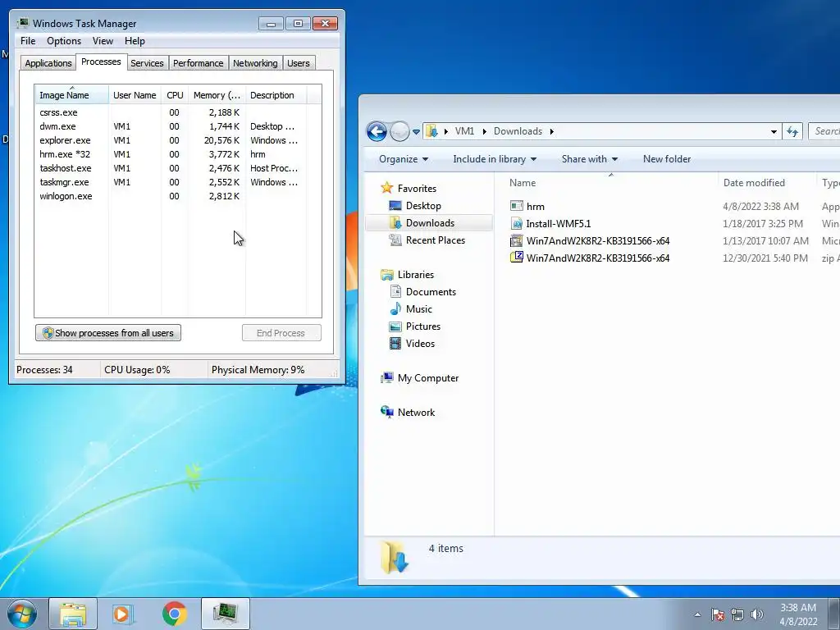
Task: Switch to the Networking tab
Action: click(x=256, y=63)
